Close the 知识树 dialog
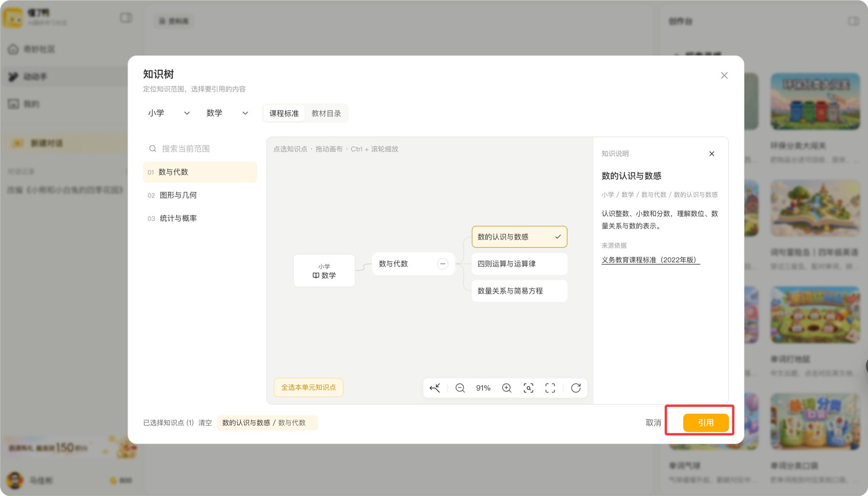Viewport: 868px width, 496px height. (x=724, y=75)
